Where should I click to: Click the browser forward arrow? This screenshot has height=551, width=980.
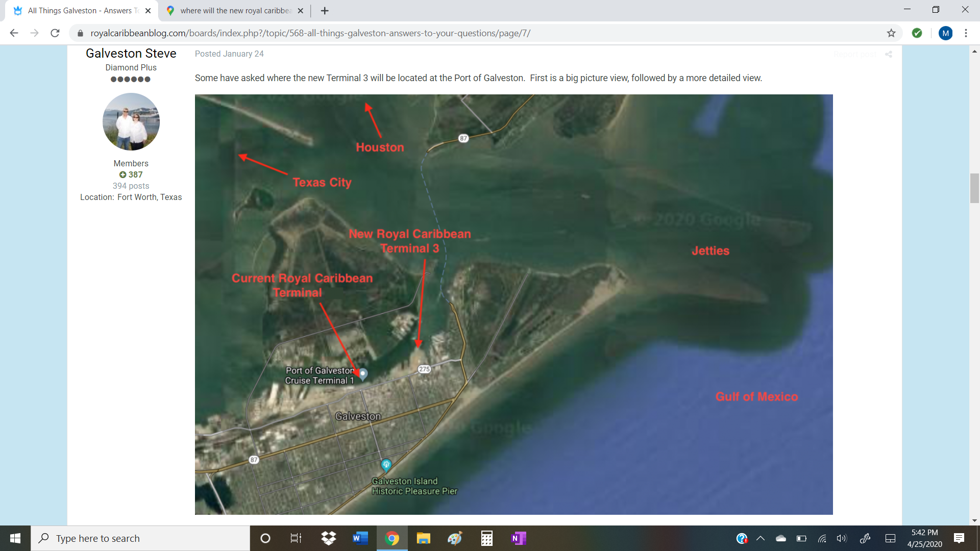(x=34, y=33)
